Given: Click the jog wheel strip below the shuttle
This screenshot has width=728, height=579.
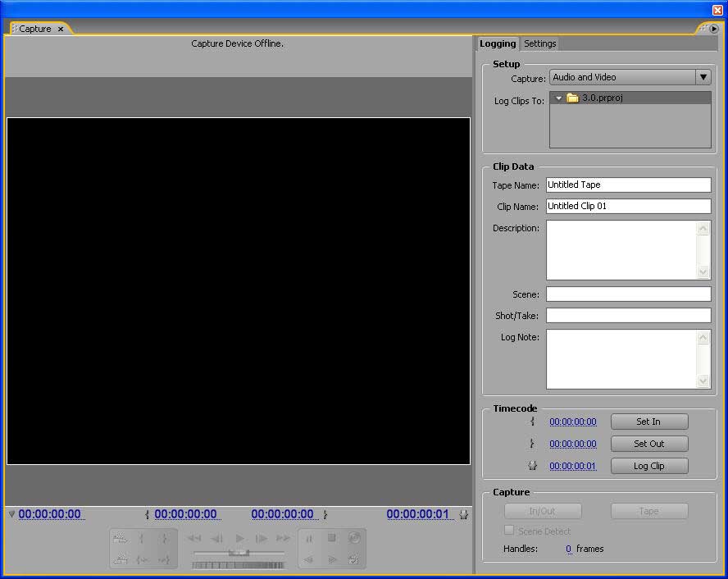Looking at the screenshot, I should coord(238,565).
